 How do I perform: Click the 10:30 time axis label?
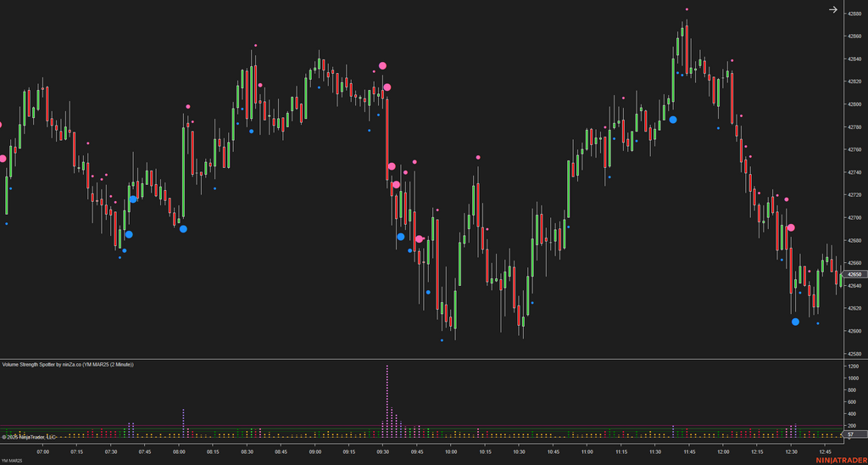(519, 451)
